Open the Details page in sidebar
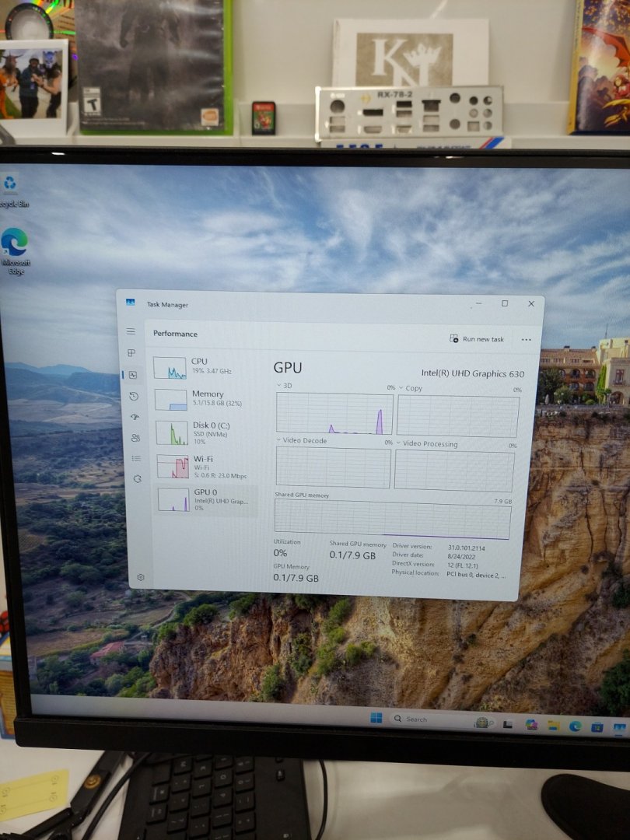The height and width of the screenshot is (840, 630). pyautogui.click(x=137, y=459)
